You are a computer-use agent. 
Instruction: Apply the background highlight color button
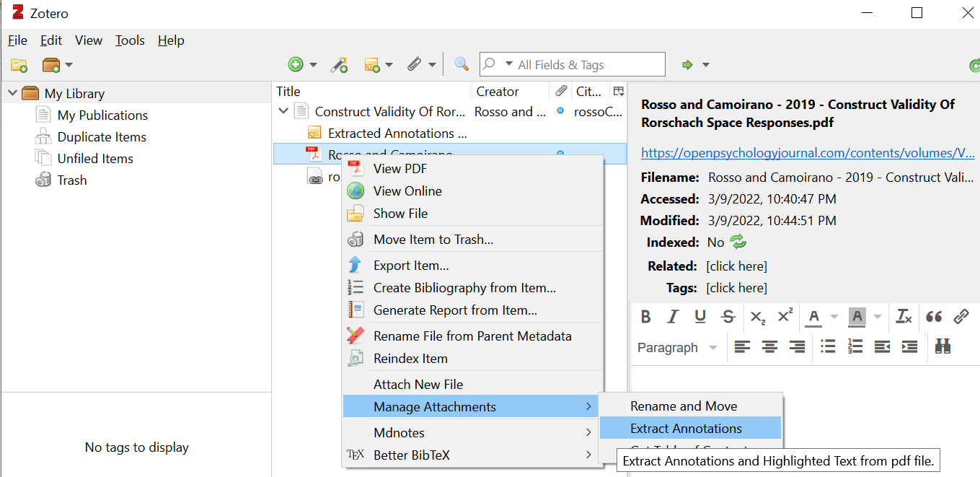(x=857, y=317)
